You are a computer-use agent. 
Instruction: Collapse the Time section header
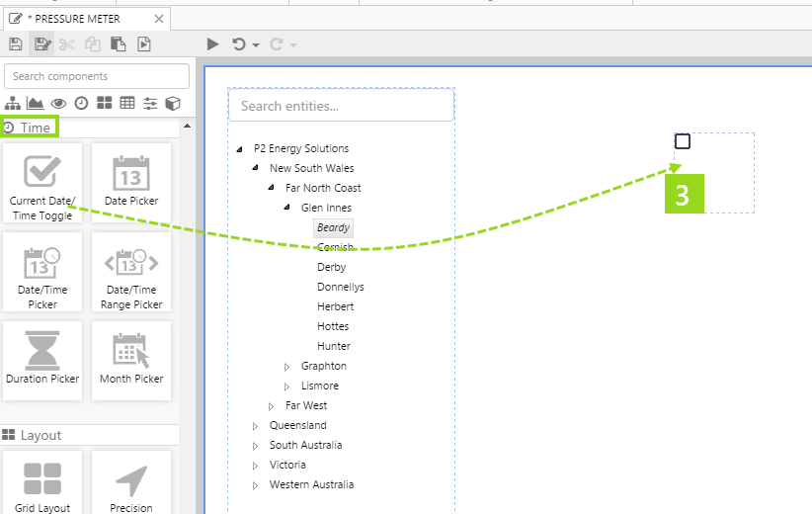[x=185, y=128]
